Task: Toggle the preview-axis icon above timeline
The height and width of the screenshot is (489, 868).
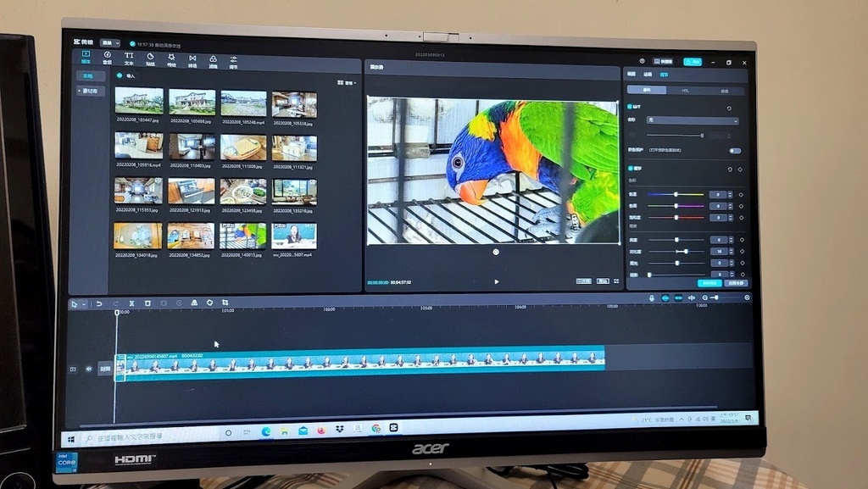Action: coord(692,298)
